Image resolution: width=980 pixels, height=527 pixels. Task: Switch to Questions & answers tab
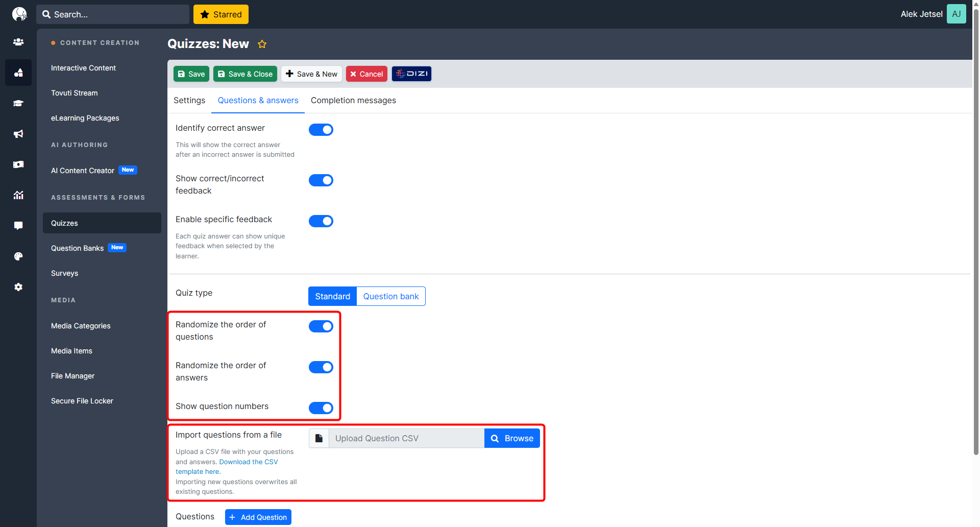click(258, 101)
